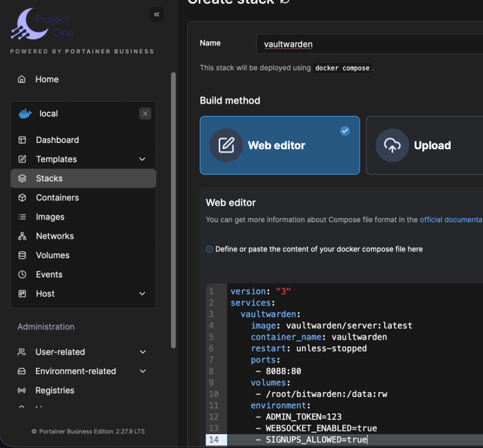The height and width of the screenshot is (448, 483).
Task: Click the Images list icon
Action: click(x=22, y=217)
